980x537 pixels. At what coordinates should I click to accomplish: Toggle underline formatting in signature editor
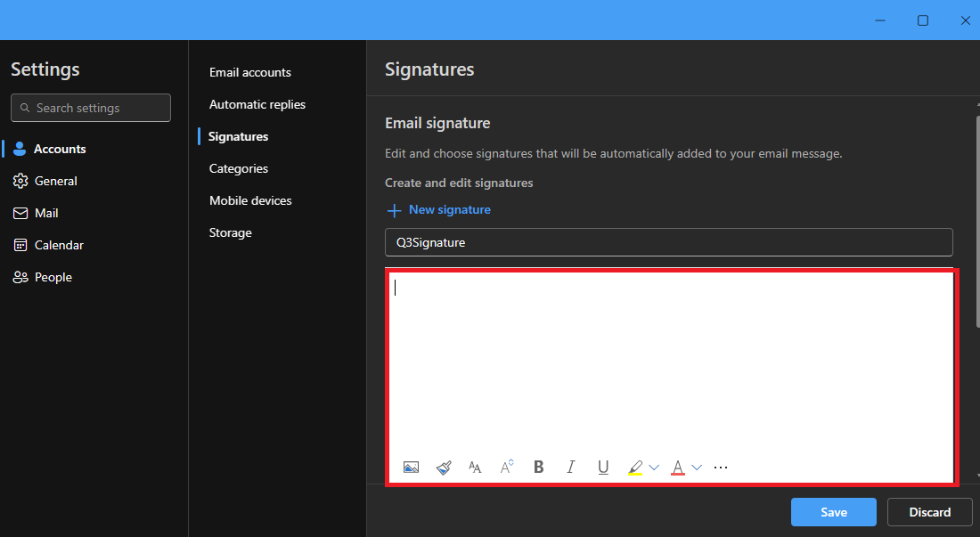point(603,467)
